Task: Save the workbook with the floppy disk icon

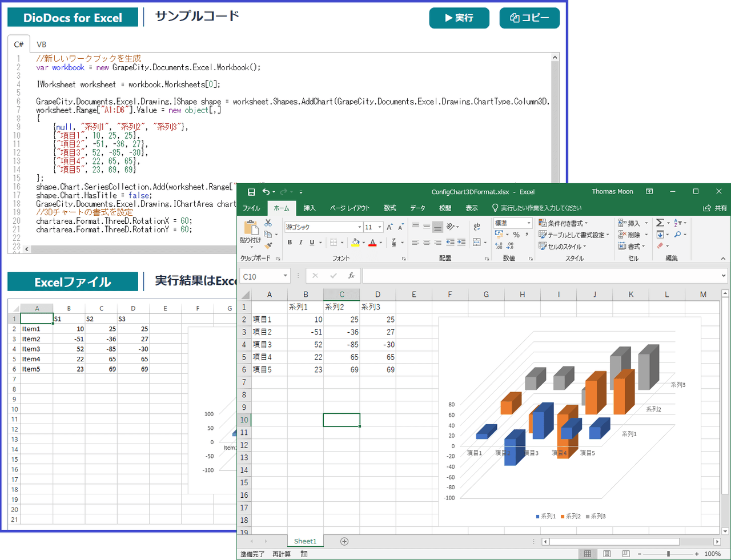Action: pyautogui.click(x=251, y=192)
